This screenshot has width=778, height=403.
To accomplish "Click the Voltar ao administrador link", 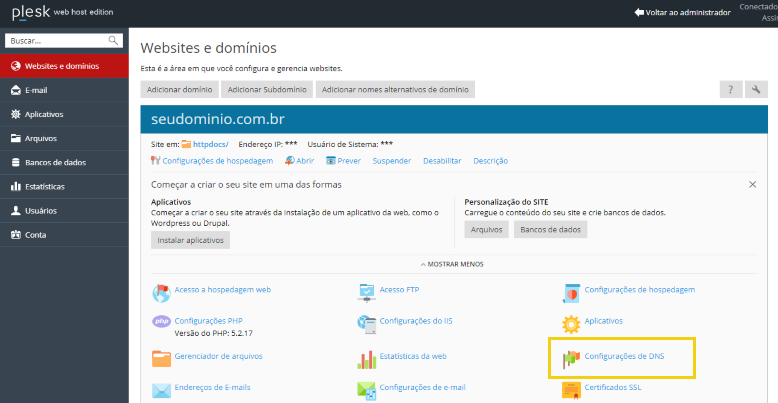I will (688, 12).
